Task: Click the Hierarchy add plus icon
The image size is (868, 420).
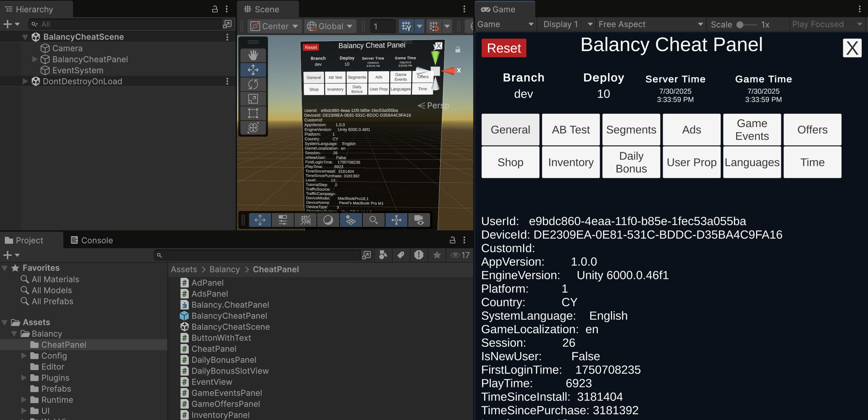Action: 7,24
